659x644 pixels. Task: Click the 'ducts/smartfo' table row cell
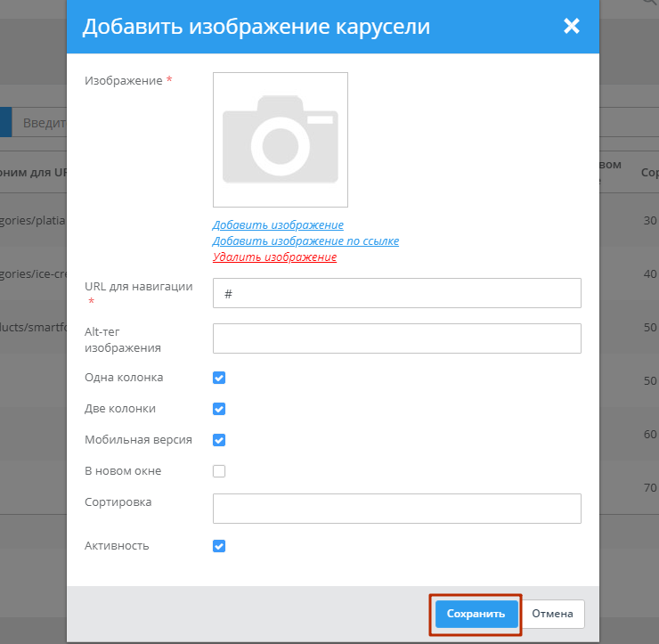33,328
